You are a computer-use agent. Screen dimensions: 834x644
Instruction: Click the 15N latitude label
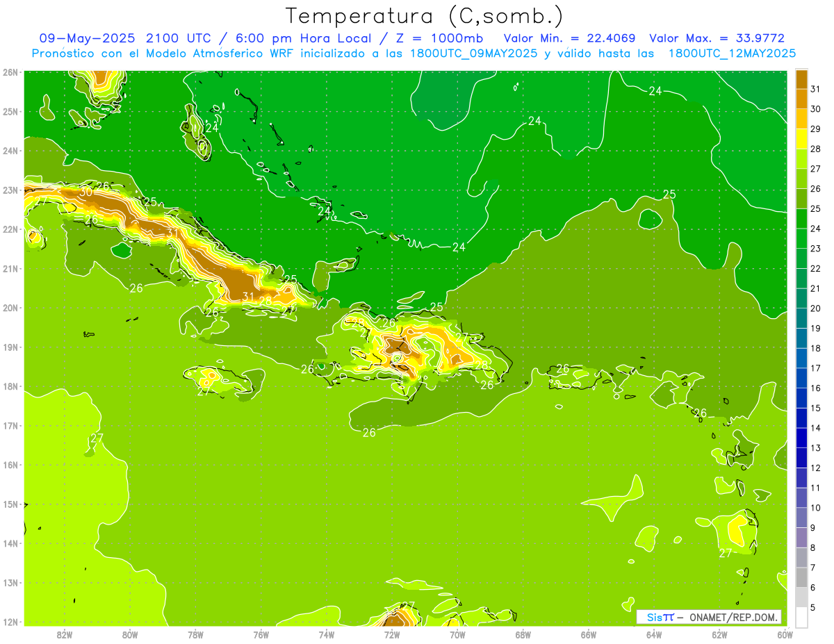10,504
